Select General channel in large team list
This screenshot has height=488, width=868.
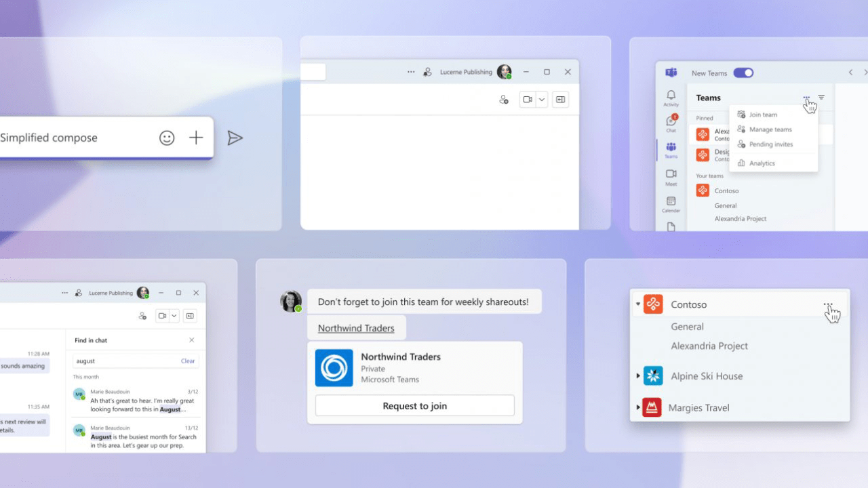tap(688, 327)
